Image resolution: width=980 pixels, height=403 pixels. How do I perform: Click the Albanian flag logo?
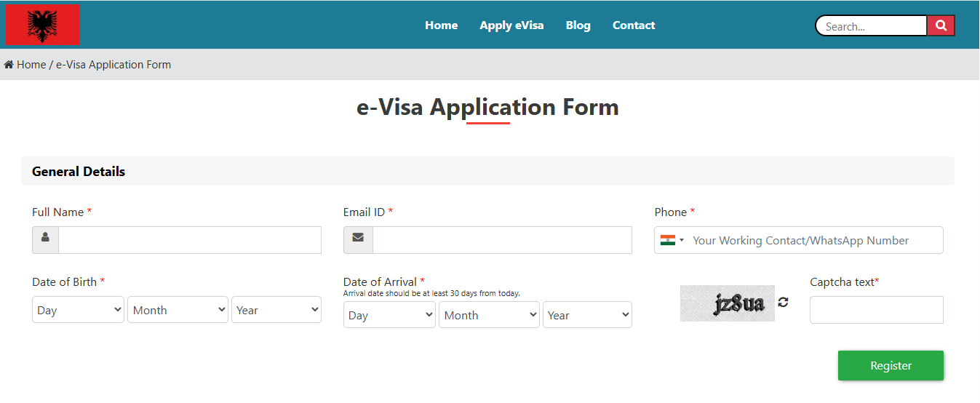click(x=42, y=25)
